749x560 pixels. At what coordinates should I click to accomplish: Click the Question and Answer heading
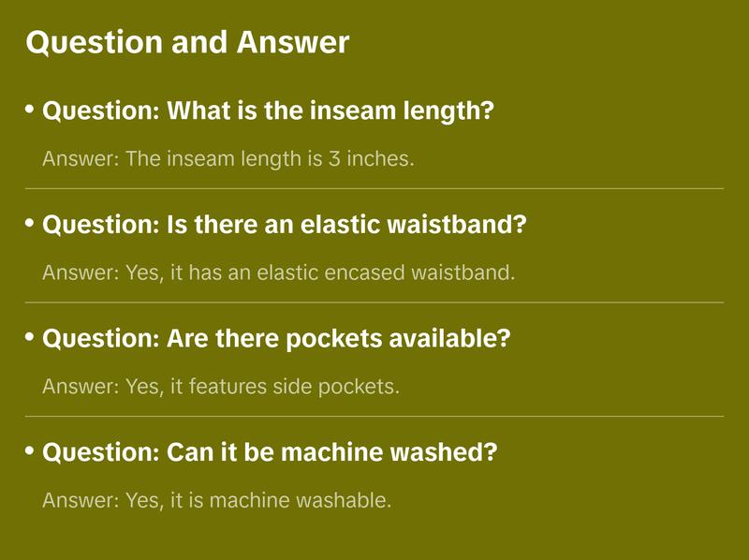(187, 42)
